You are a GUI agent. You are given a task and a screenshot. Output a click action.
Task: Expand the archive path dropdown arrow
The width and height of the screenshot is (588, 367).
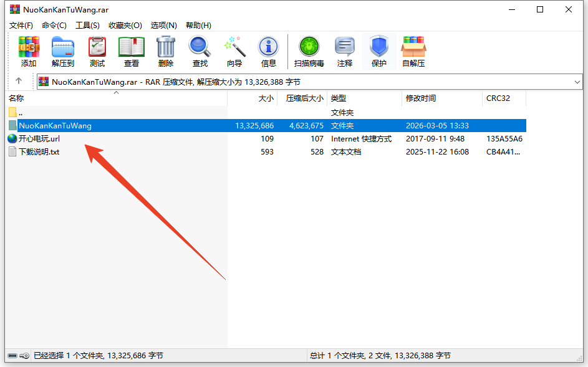click(577, 82)
